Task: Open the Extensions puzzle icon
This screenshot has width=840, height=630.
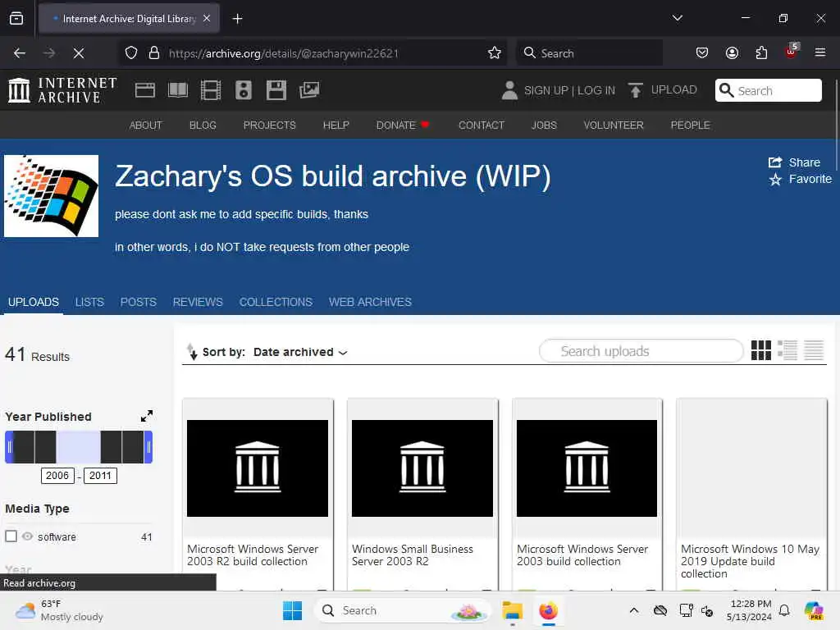Action: tap(761, 53)
